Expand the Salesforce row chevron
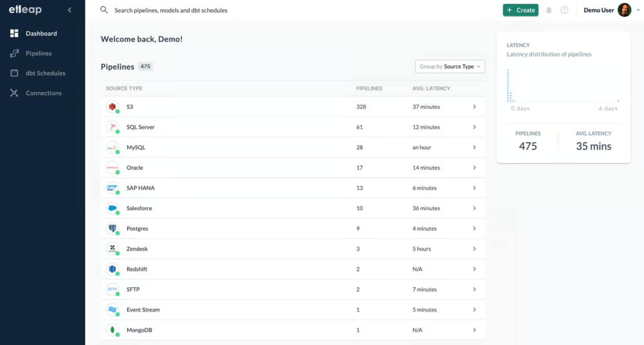The image size is (644, 345). (x=474, y=208)
